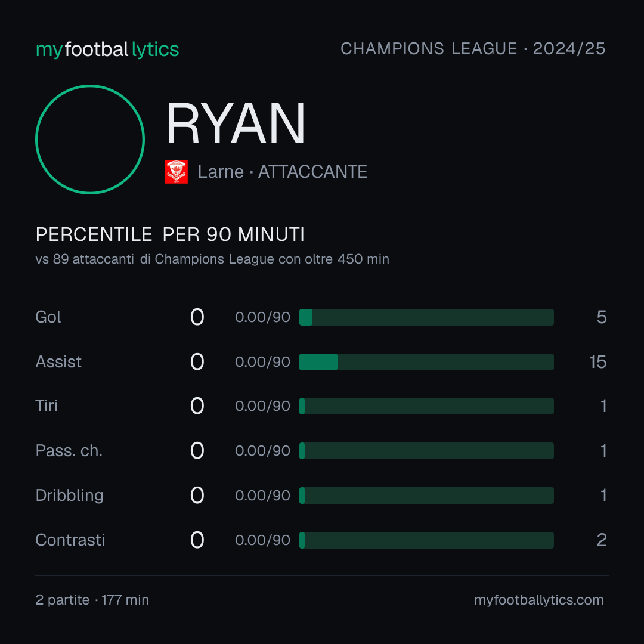Click the 2 partite · 177 min text
The height and width of the screenshot is (644, 644).
tap(92, 600)
